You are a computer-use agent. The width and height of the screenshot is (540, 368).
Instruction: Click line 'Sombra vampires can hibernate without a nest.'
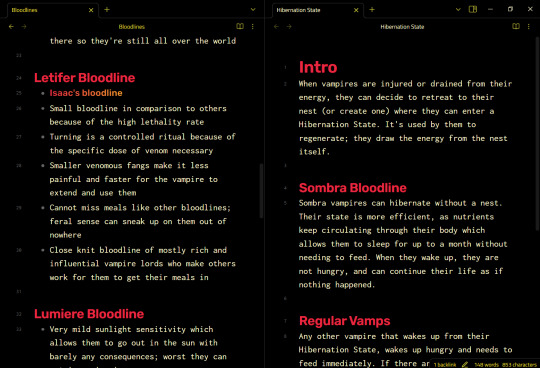pyautogui.click(x=400, y=203)
